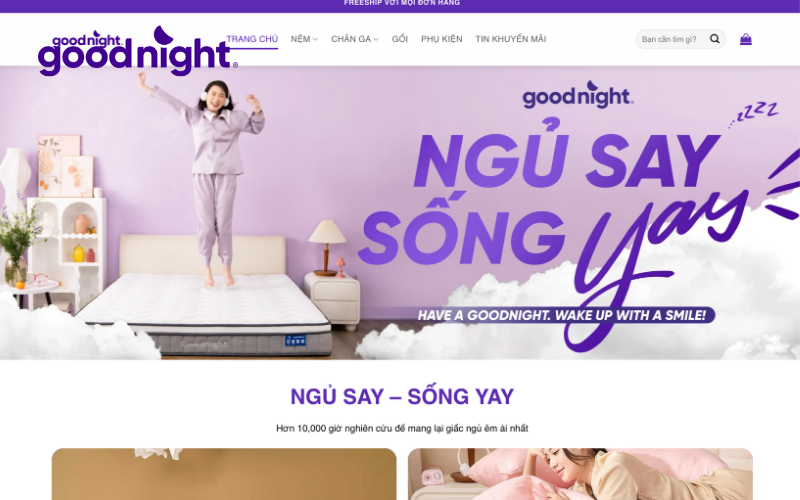Click the FREESHIP announcement top bar
The image size is (800, 500).
(x=400, y=6)
